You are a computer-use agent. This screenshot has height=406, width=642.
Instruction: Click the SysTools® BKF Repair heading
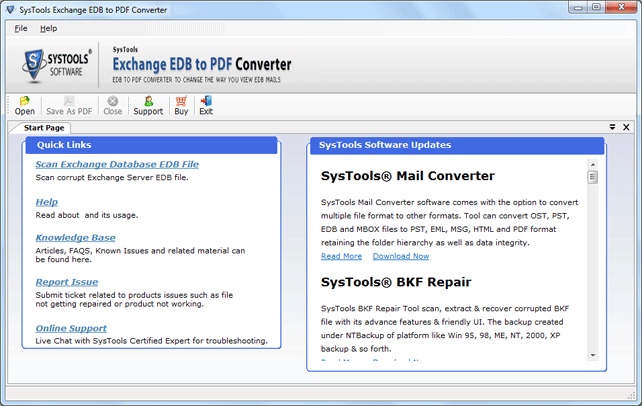pyautogui.click(x=396, y=282)
